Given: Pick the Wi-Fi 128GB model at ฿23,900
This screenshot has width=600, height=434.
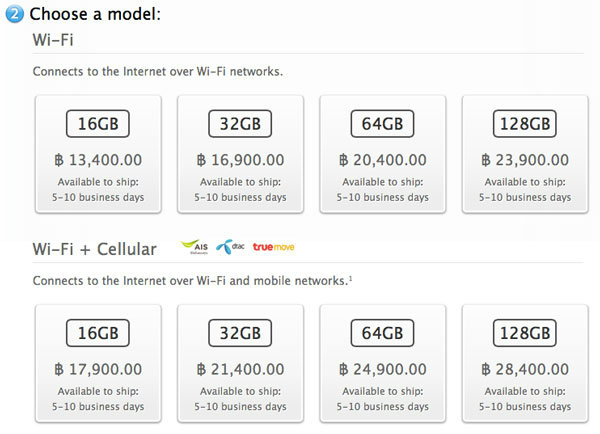Looking at the screenshot, I should [525, 154].
